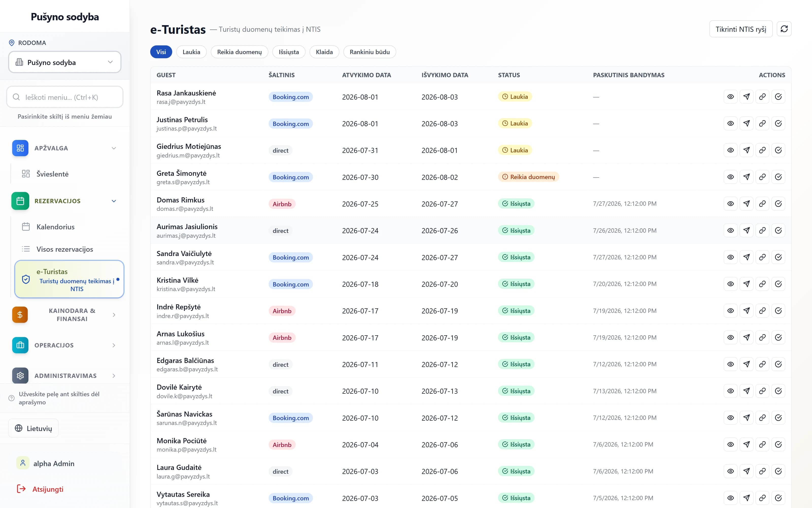
Task: Select the Visi filter tab
Action: click(x=161, y=52)
